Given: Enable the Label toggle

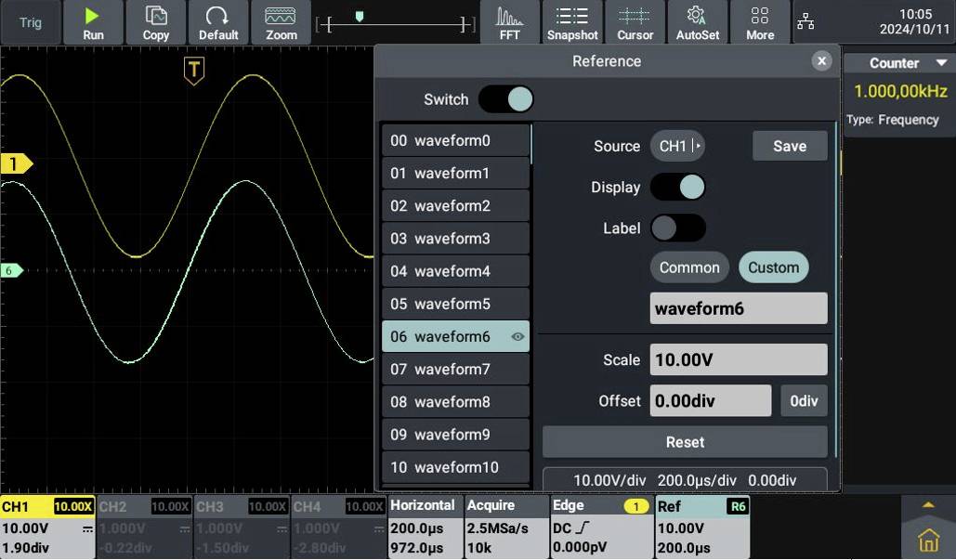Looking at the screenshot, I should pos(677,228).
